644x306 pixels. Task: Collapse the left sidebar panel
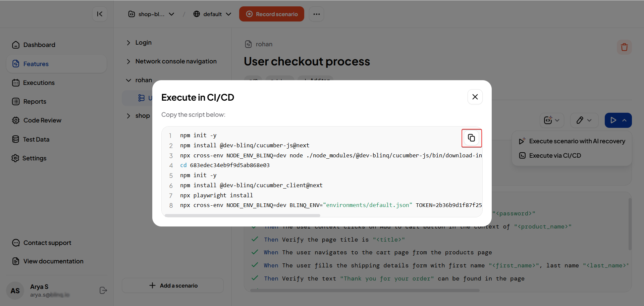pyautogui.click(x=100, y=14)
